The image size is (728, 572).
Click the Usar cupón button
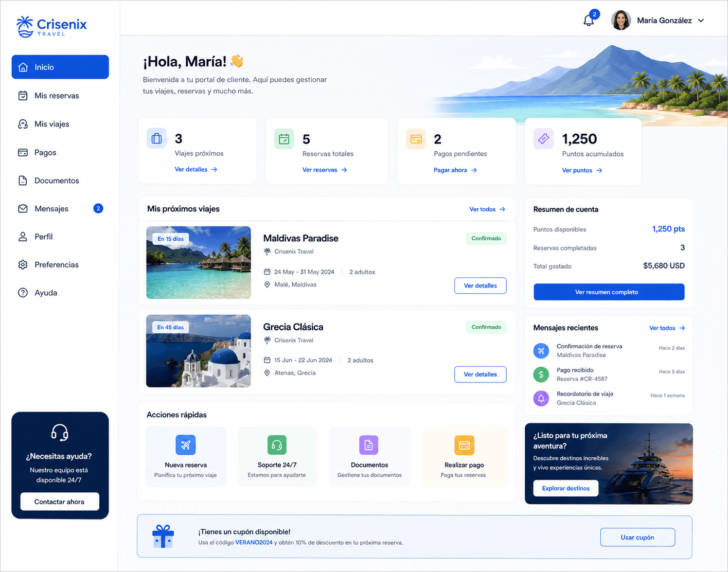click(x=637, y=537)
